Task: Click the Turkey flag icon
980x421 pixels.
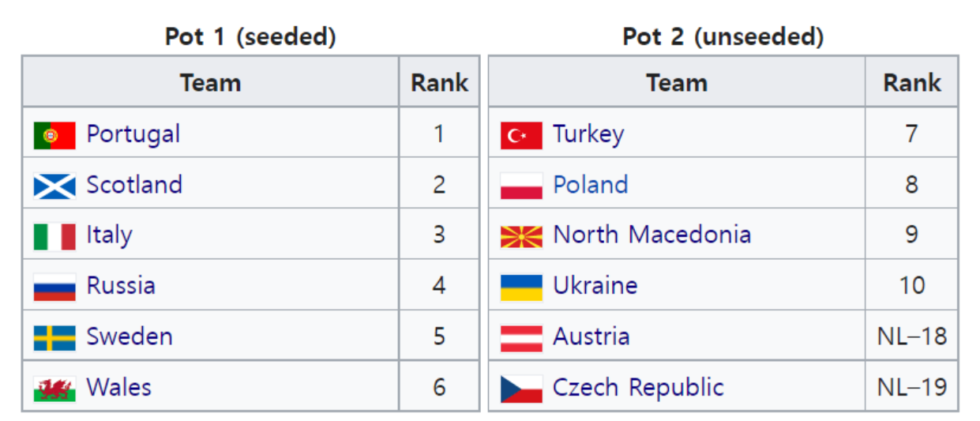Action: click(x=521, y=136)
